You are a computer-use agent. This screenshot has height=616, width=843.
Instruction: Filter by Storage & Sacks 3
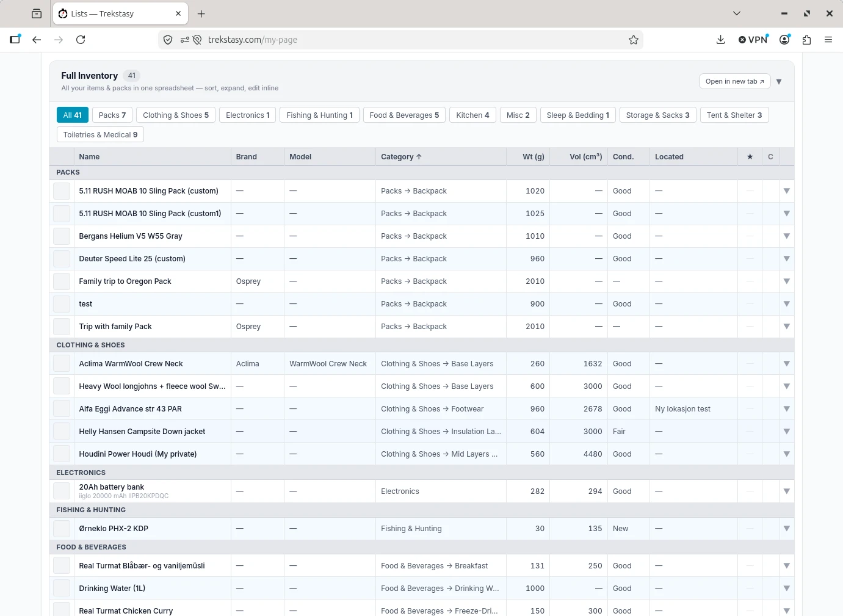[x=657, y=115]
